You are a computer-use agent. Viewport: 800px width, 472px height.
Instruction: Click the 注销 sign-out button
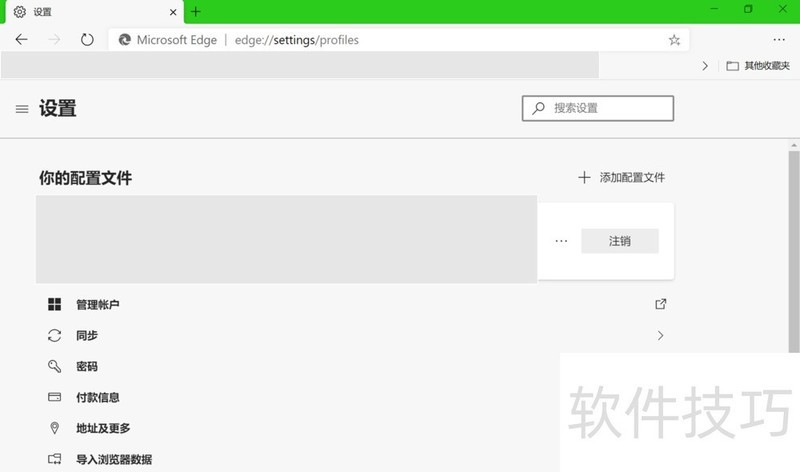point(620,241)
